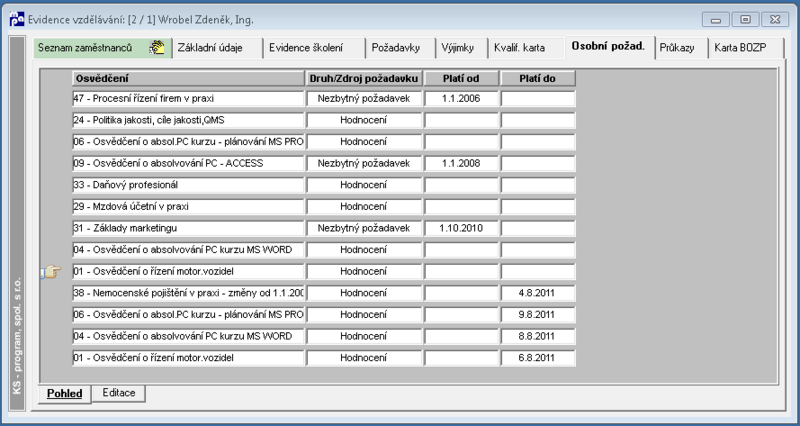The width and height of the screenshot is (800, 426).
Task: Select row 29 - Mzdová účetní v praxi
Action: (x=188, y=207)
